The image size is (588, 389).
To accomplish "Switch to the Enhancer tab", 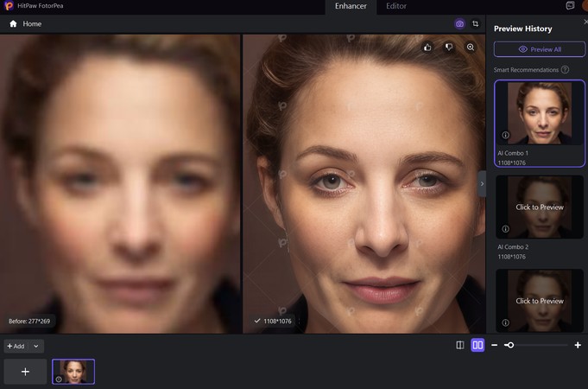I will [x=351, y=6].
